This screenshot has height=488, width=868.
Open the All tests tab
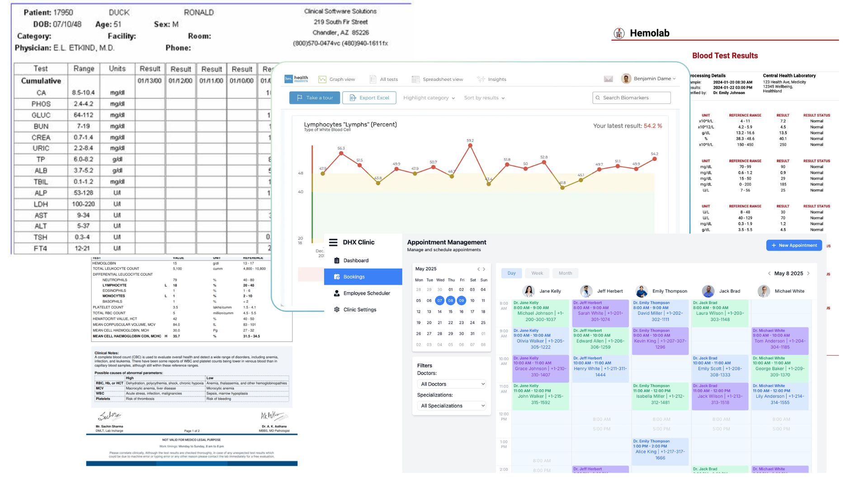click(x=384, y=80)
